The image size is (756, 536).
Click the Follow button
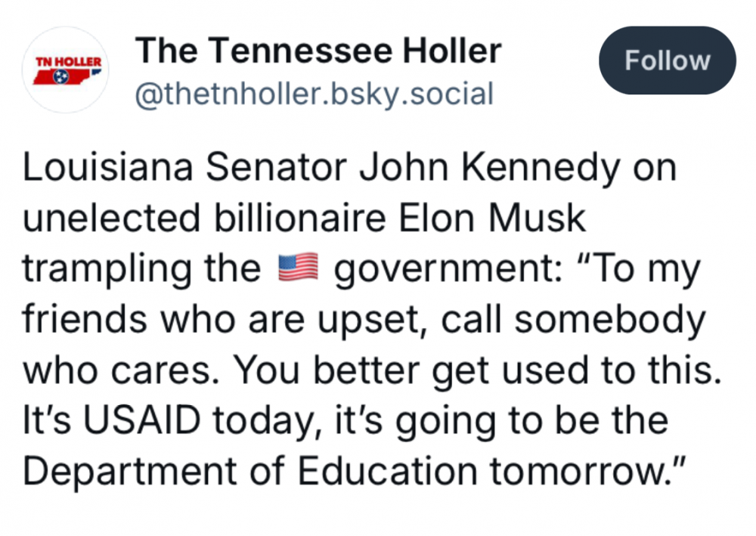[667, 60]
